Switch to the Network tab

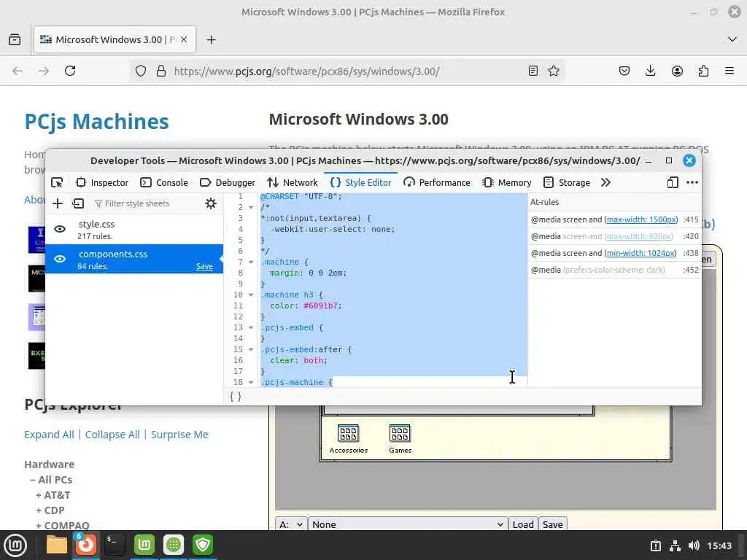(293, 183)
